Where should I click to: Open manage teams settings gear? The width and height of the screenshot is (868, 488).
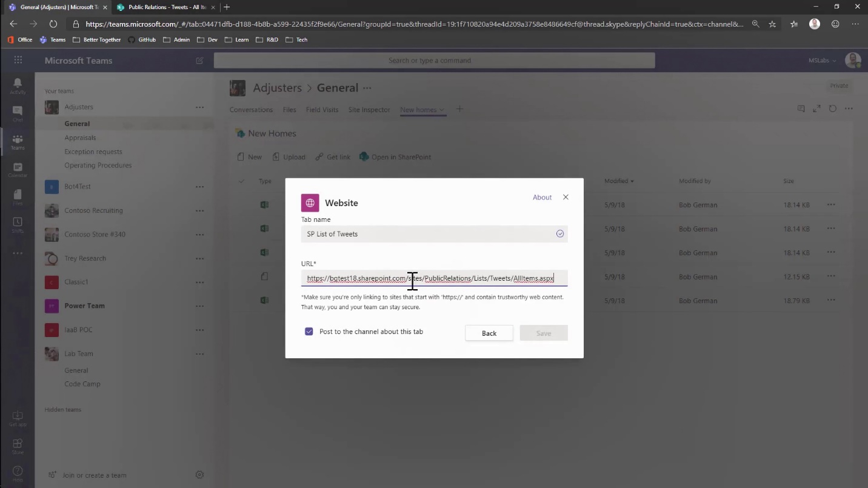199,475
